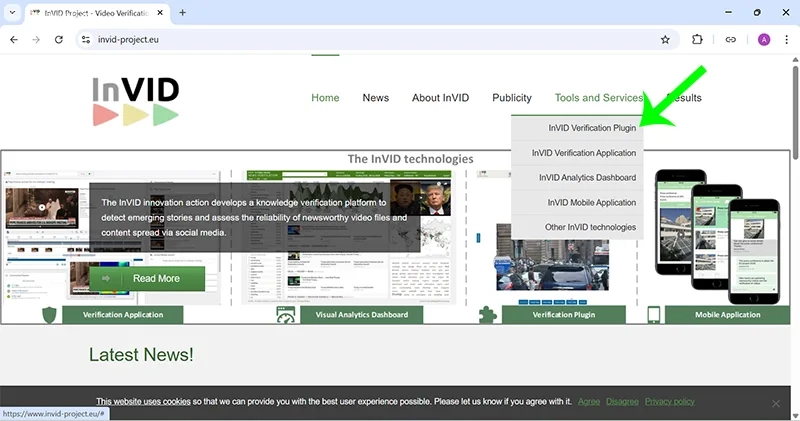The image size is (800, 421).
Task: Click the InVID logo
Action: click(136, 101)
